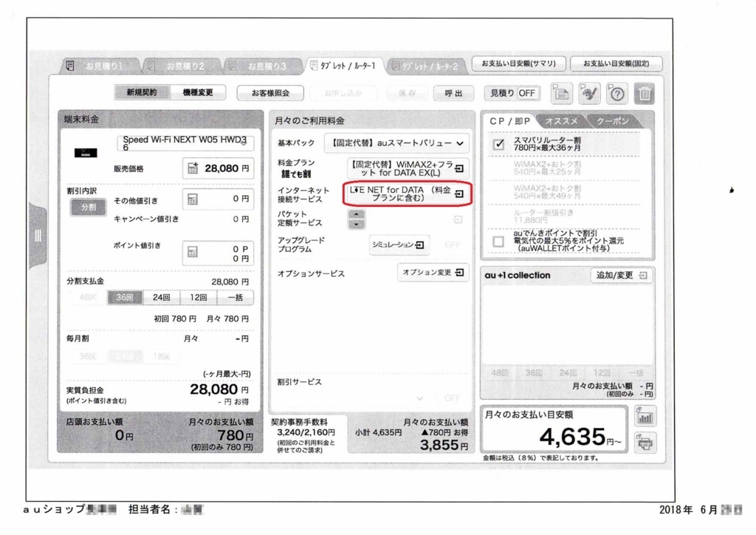Click the bar chart icon near payment estimate
This screenshot has height=535, width=756.
click(x=645, y=417)
